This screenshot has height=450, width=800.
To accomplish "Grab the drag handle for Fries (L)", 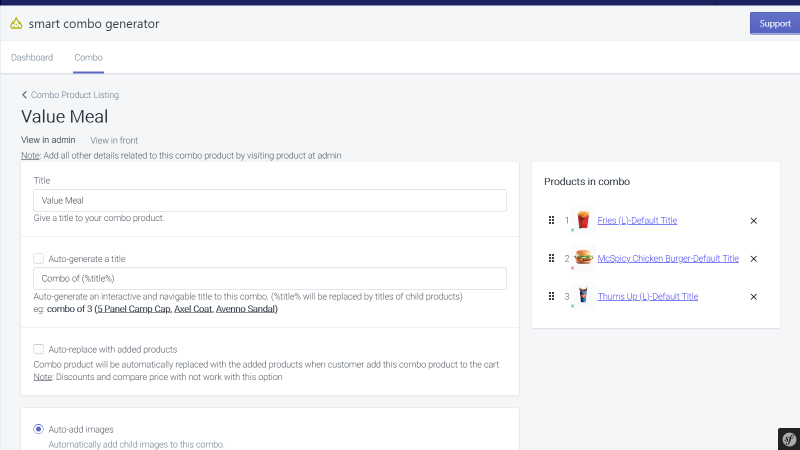I will pyautogui.click(x=552, y=220).
